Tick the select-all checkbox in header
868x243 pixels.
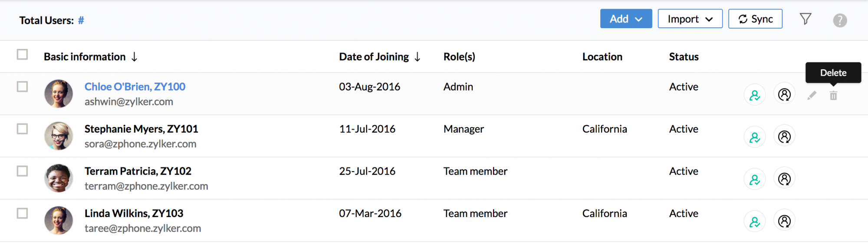(x=22, y=54)
